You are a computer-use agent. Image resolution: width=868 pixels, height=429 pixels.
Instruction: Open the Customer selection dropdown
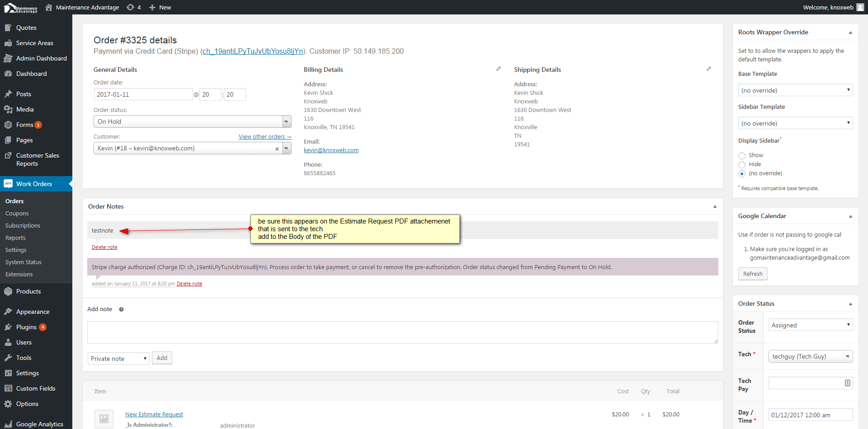click(193, 148)
